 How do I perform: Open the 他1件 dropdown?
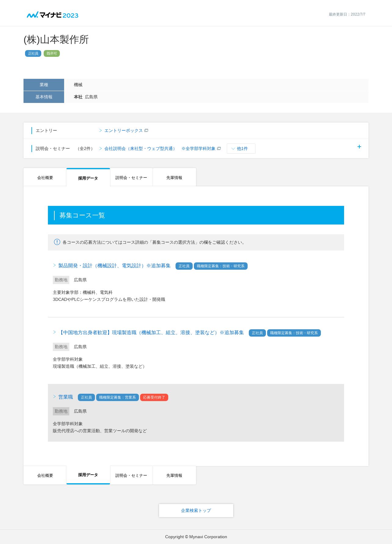[x=241, y=148]
